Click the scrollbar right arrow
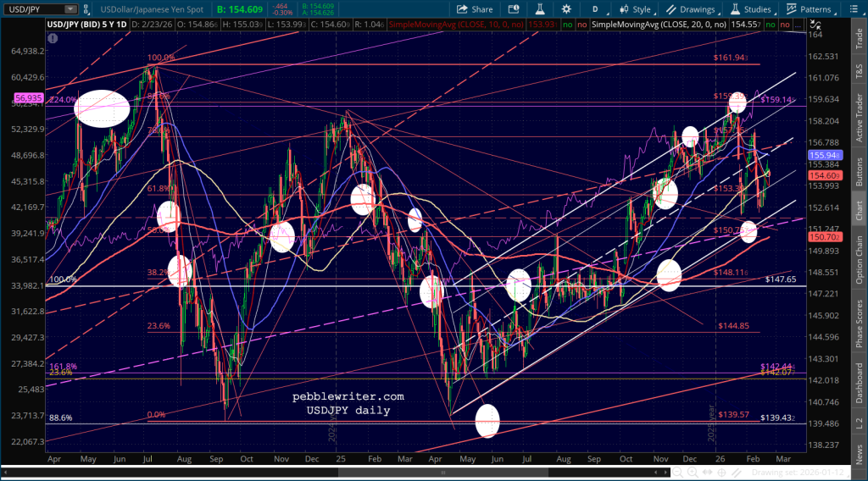 click(665, 473)
